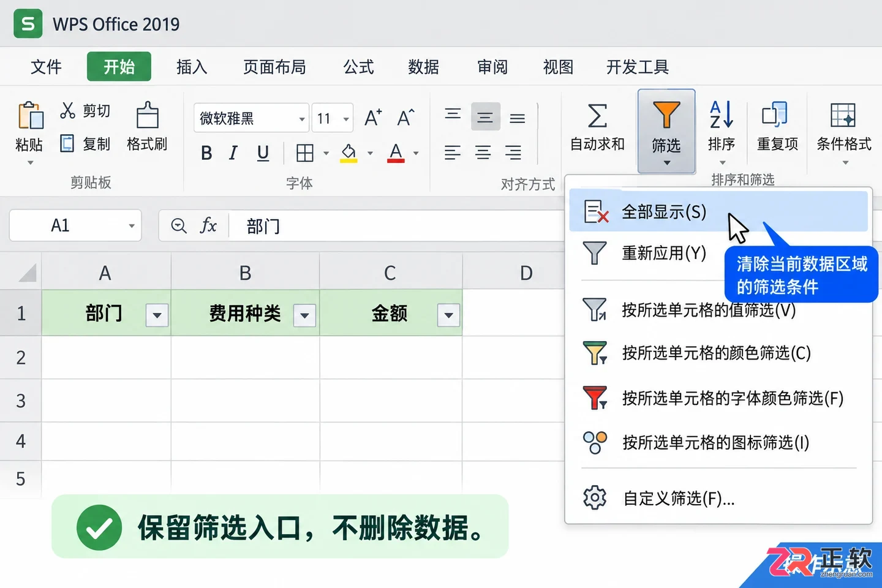Choose 全部显示(S) from filter menu
The height and width of the screenshot is (588, 882).
coord(718,211)
